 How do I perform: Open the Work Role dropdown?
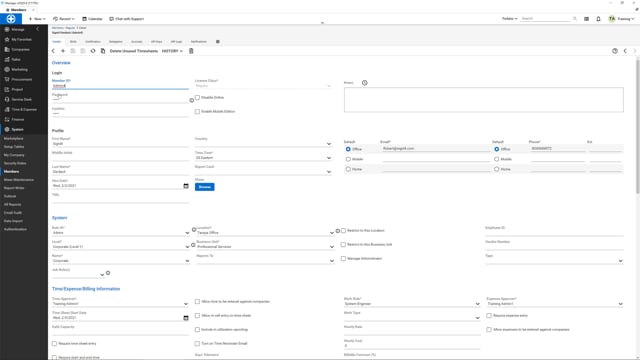pyautogui.click(x=477, y=304)
